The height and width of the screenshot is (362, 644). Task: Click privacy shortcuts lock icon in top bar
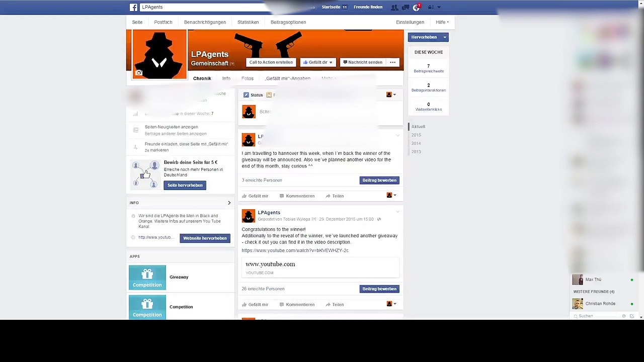pos(431,8)
